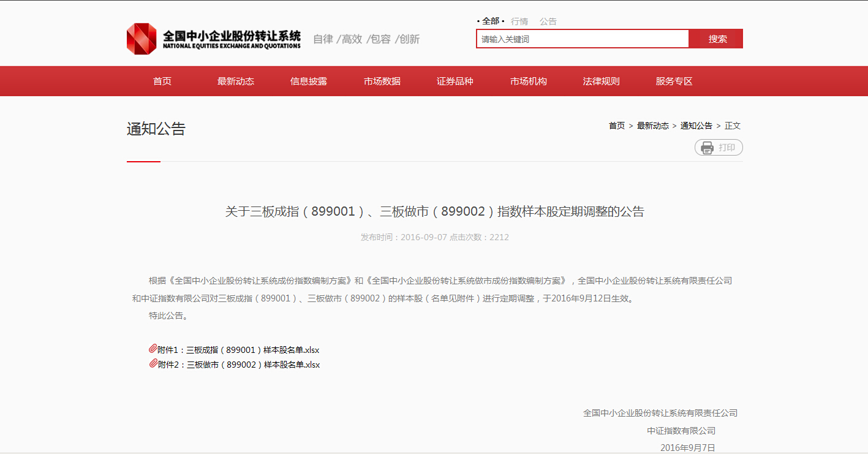The image size is (868, 454).
Task: Open the 信息披露 navigation menu
Action: tap(309, 81)
